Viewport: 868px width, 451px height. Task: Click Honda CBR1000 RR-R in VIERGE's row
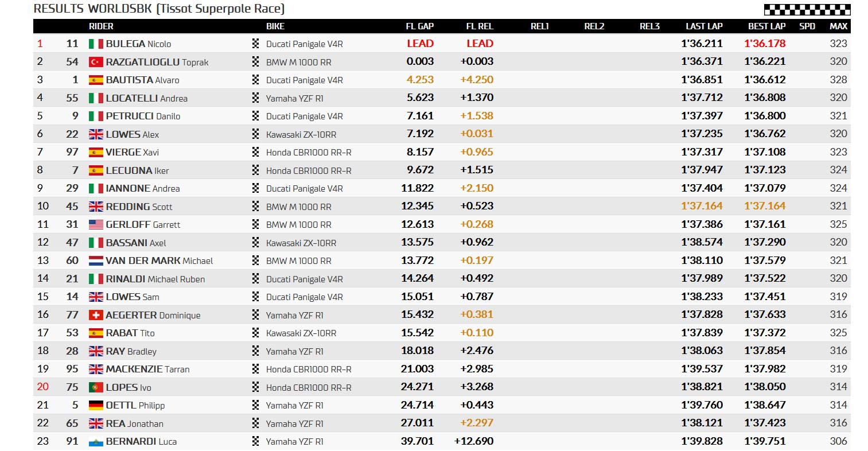(x=309, y=153)
